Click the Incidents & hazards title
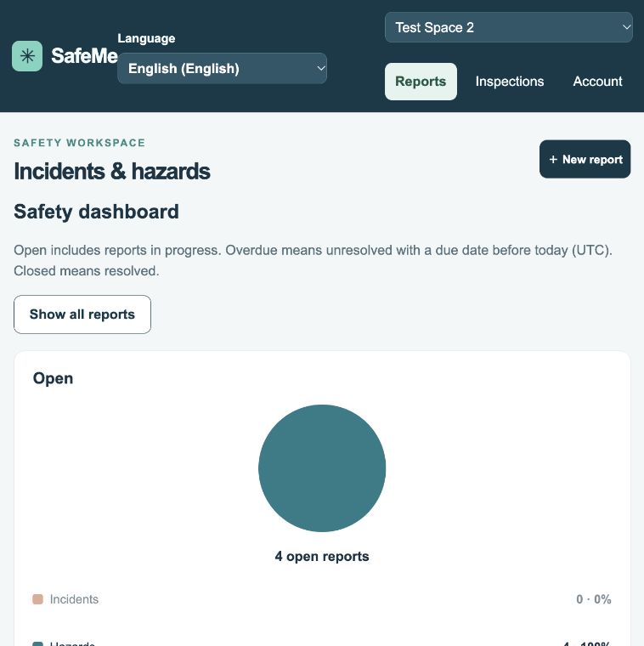This screenshot has width=644, height=646. 112,172
